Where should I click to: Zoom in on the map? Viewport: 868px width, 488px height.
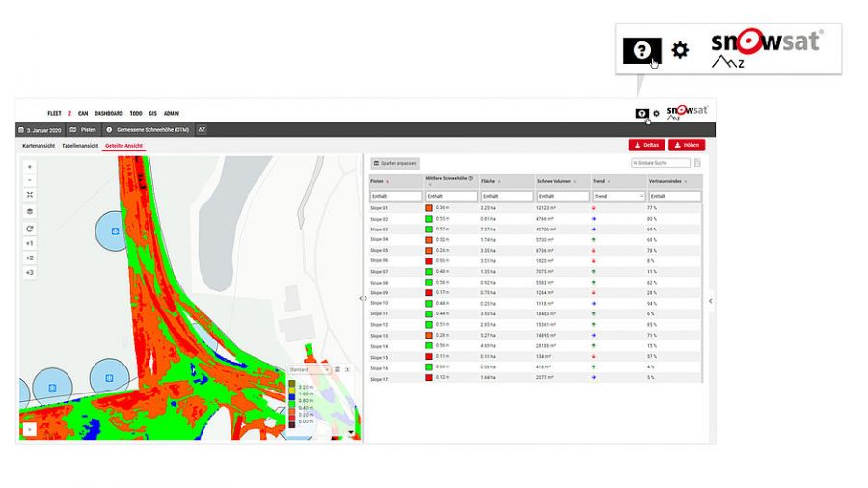point(29,166)
